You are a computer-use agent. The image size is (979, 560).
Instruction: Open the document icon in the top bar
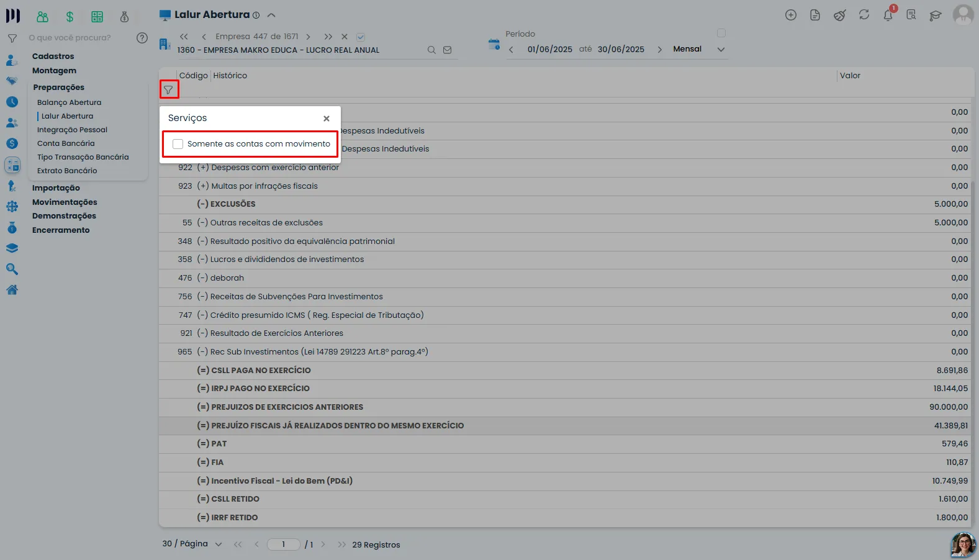[815, 15]
